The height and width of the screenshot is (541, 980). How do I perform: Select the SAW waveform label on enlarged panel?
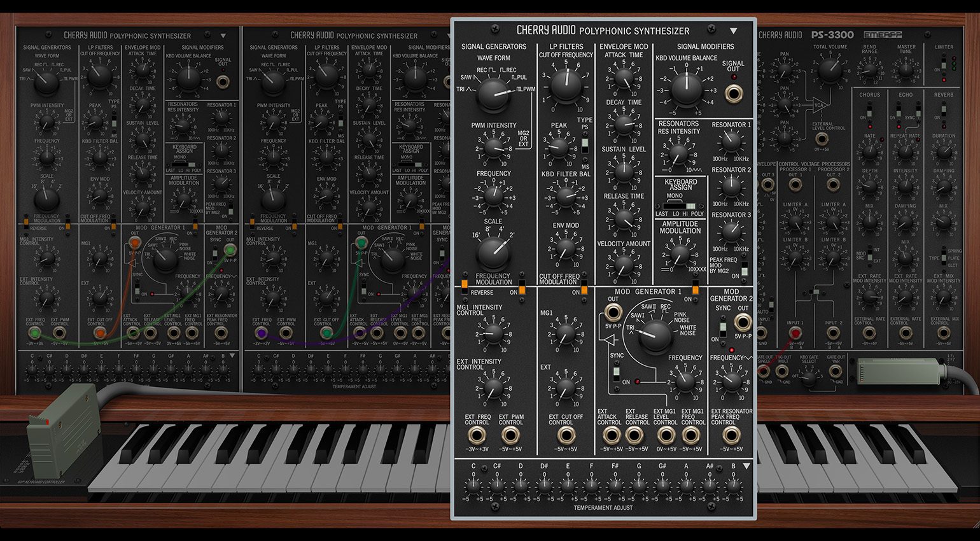click(466, 78)
